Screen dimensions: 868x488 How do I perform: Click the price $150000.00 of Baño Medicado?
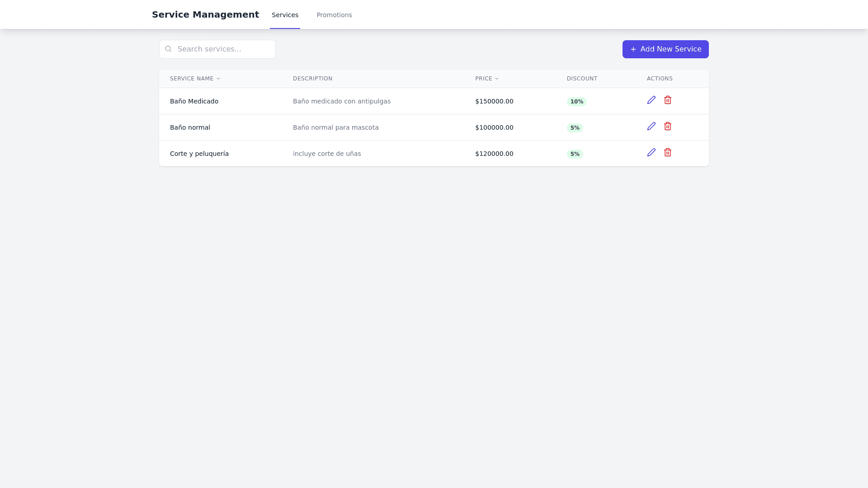(494, 101)
